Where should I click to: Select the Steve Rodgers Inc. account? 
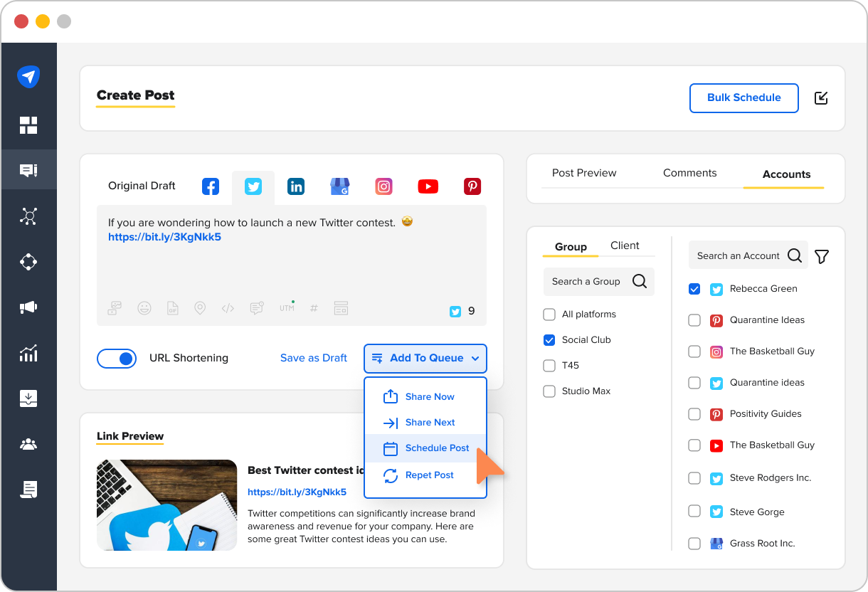694,478
